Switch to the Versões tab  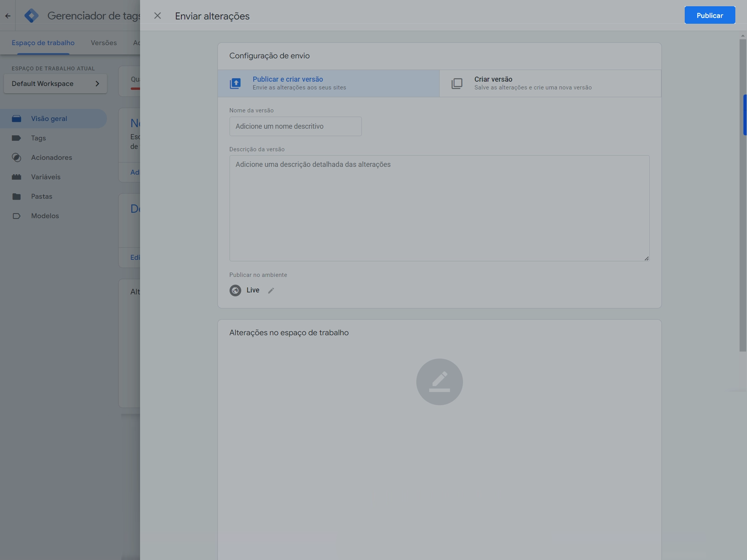(x=103, y=43)
